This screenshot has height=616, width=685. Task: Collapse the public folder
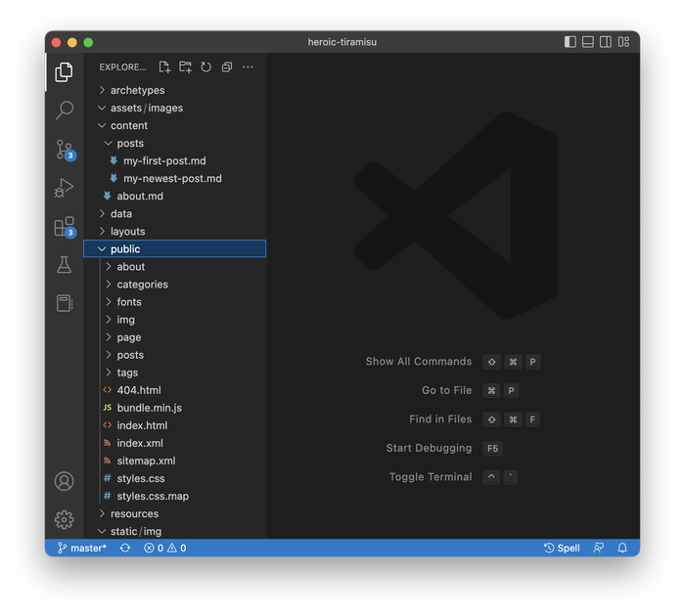(x=175, y=249)
